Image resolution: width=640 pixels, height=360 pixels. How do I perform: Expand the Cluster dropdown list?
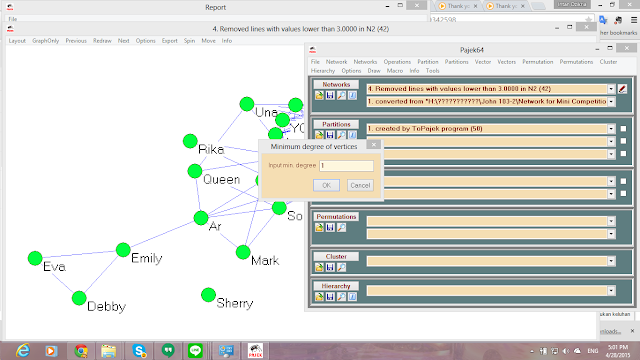coord(611,261)
